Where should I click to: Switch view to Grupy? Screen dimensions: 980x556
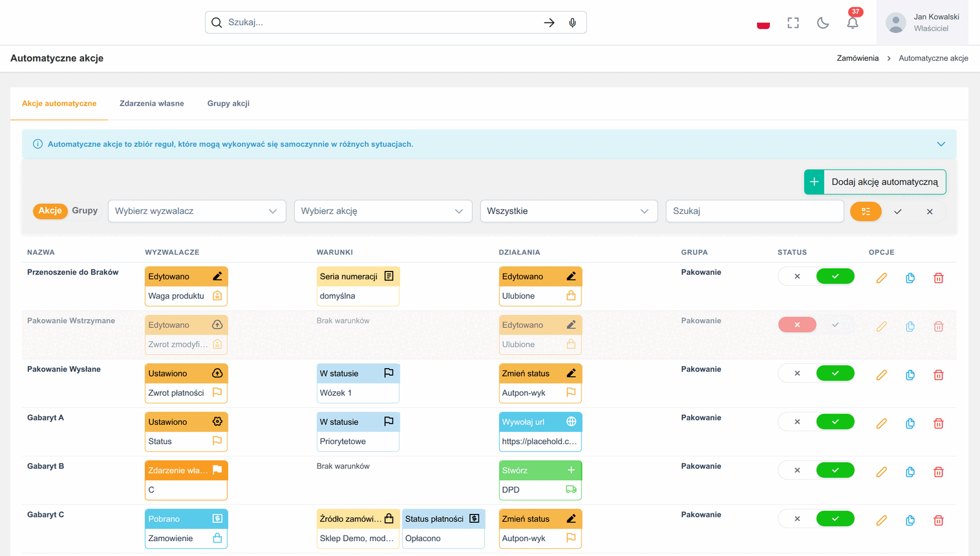coord(85,211)
